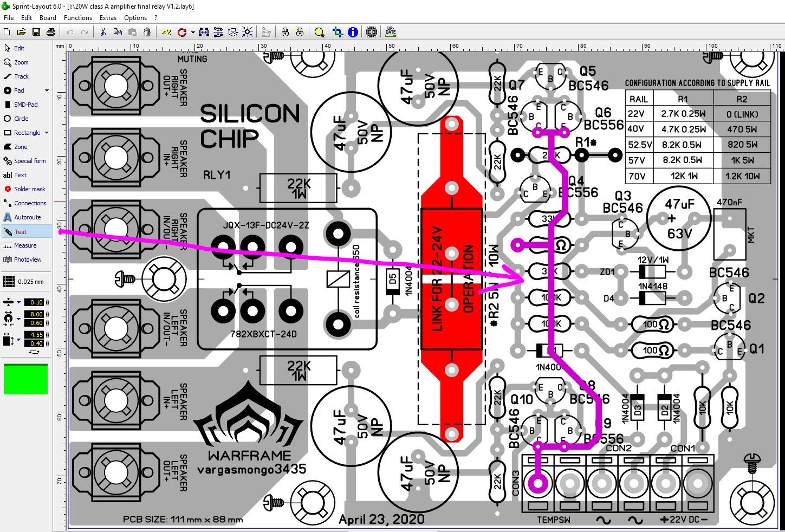Open the Options menu
The image size is (785, 532).
point(135,17)
